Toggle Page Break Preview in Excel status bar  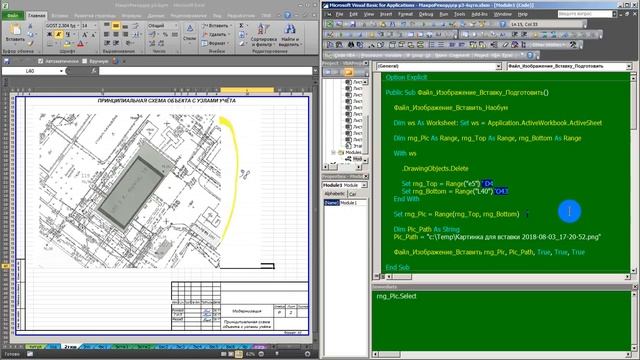tap(239, 354)
